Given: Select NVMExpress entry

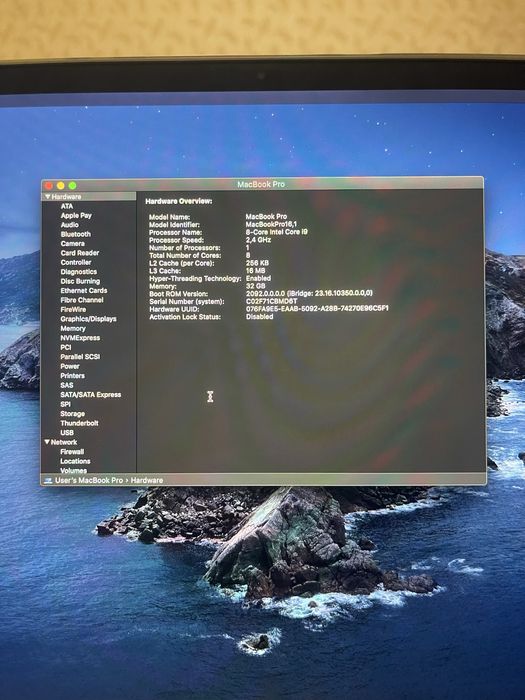Looking at the screenshot, I should [80, 338].
